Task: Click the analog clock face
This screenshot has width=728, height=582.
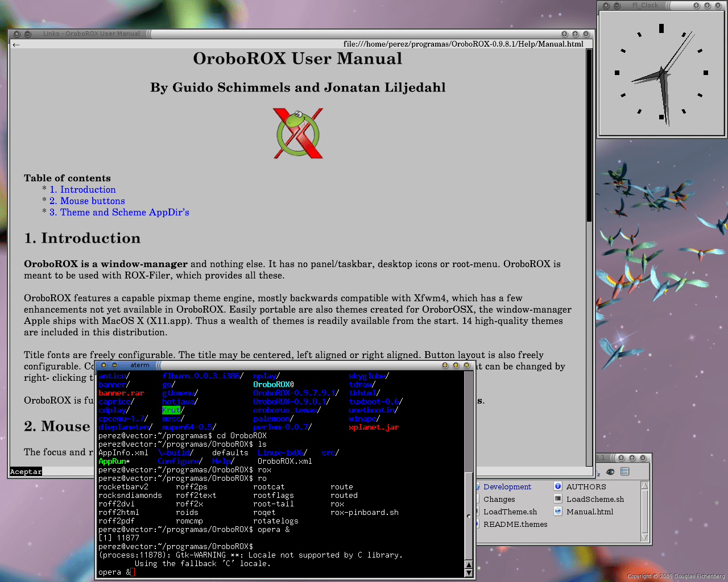Action: click(661, 73)
